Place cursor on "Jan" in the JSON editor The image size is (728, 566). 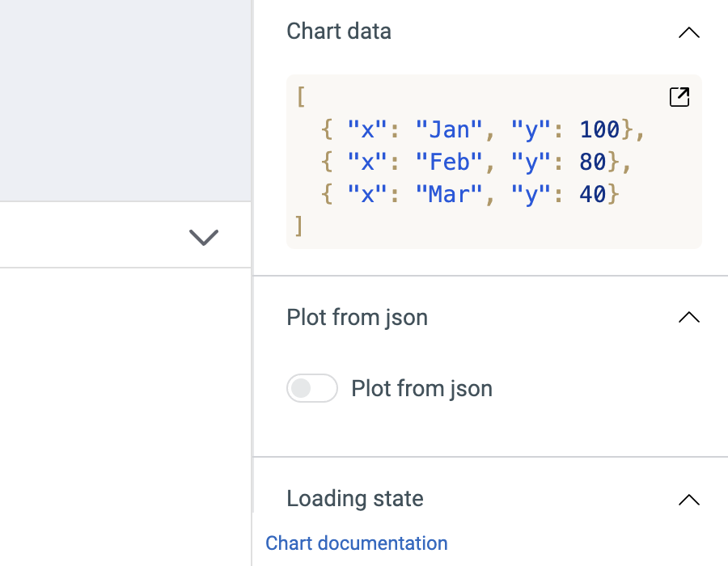449,129
